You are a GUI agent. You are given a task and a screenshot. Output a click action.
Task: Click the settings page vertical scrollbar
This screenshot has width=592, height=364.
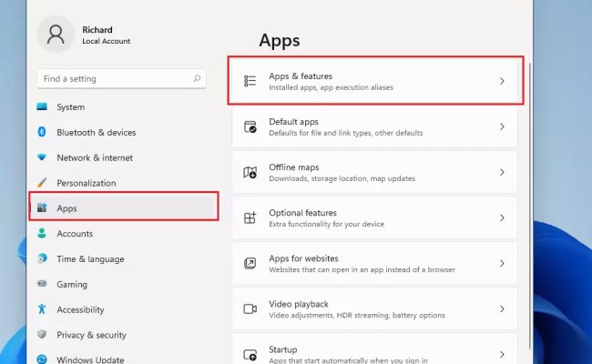(529, 206)
